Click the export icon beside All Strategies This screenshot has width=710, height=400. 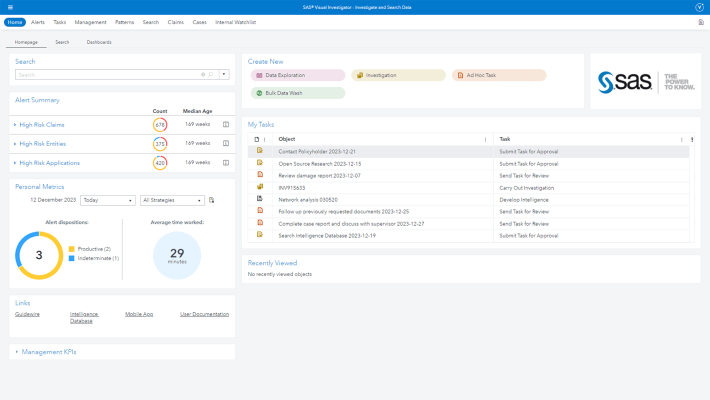pos(212,200)
